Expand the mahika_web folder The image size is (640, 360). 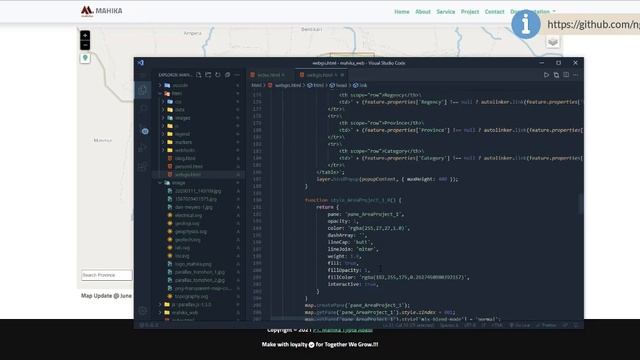184,313
